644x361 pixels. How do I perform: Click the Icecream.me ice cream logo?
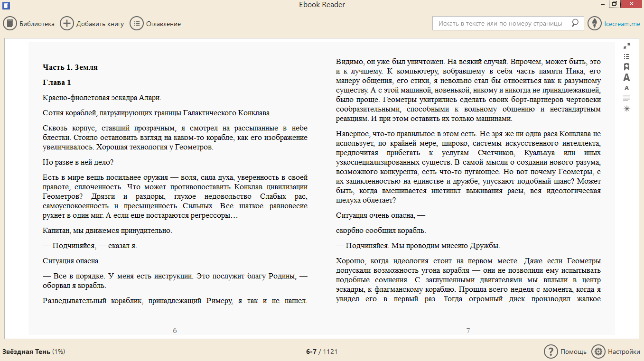coord(594,23)
